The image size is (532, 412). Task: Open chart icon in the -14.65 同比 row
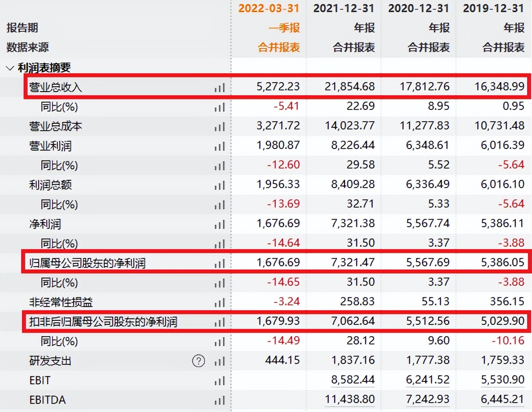coord(220,283)
